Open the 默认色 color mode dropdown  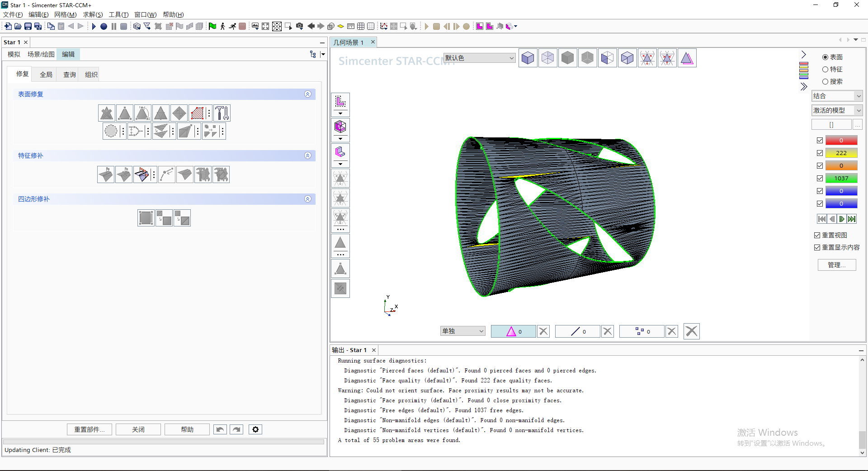pos(479,58)
